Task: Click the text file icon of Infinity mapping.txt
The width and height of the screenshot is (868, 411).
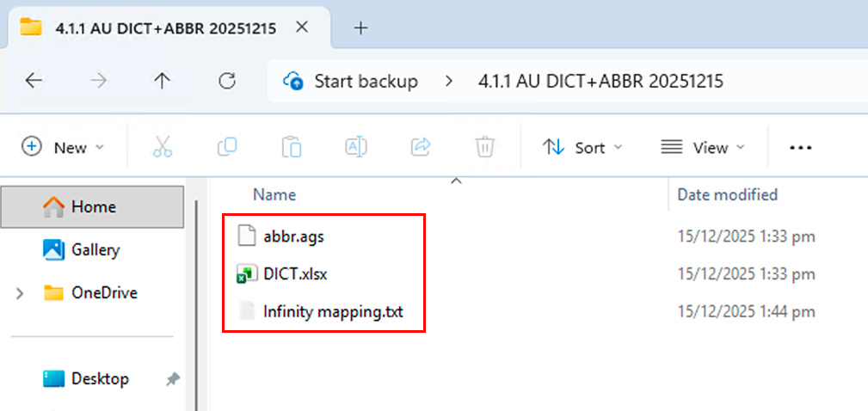Action: click(x=247, y=311)
